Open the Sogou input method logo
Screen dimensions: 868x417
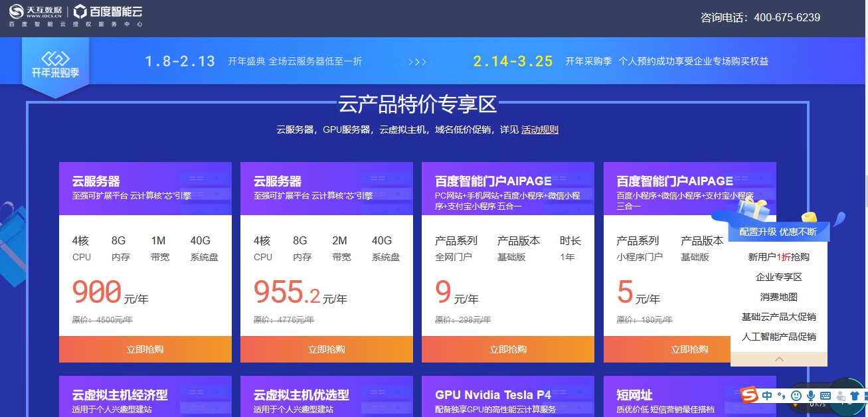point(750,396)
